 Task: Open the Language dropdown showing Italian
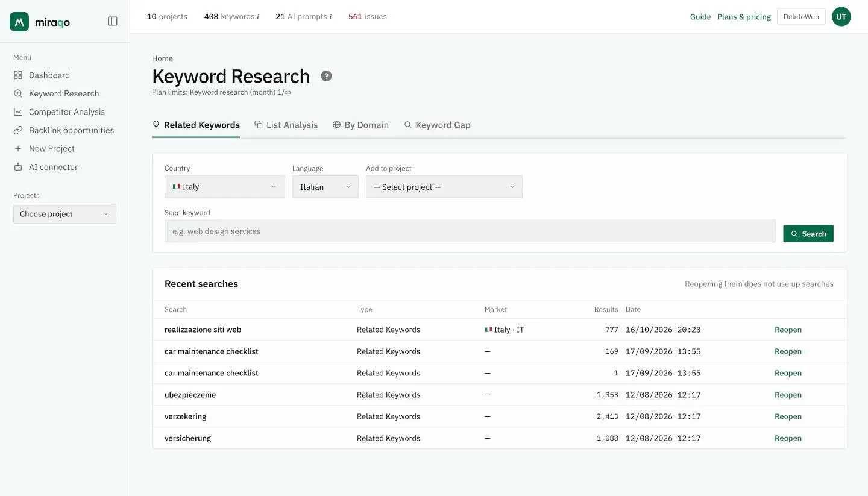click(325, 187)
